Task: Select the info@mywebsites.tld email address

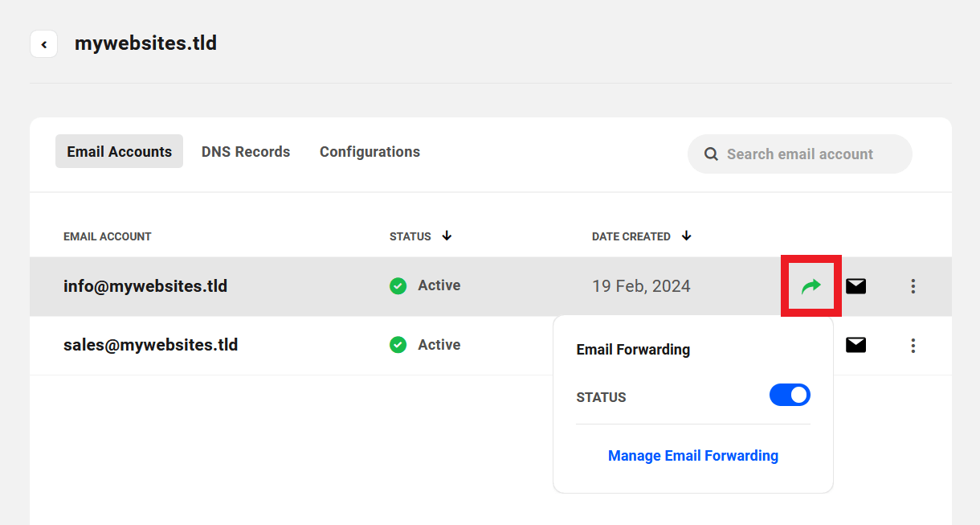Action: 145,285
